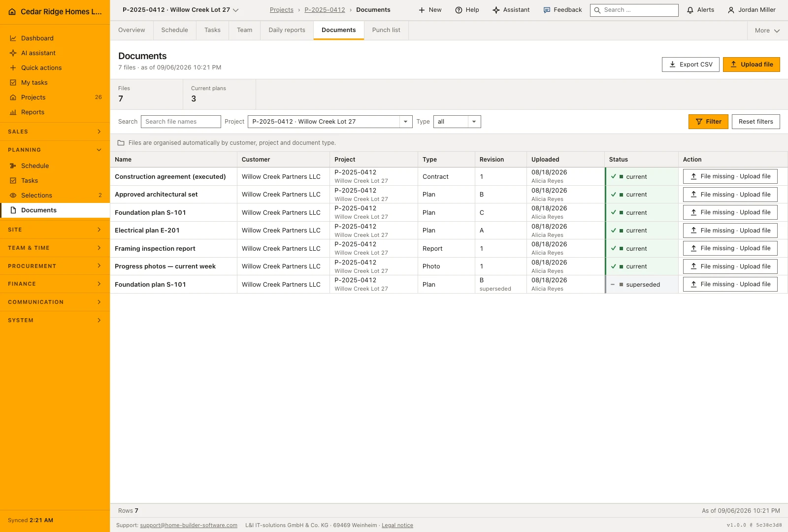Screen dimensions: 788x532
Task: Click the Alerts bell icon
Action: tap(690, 10)
